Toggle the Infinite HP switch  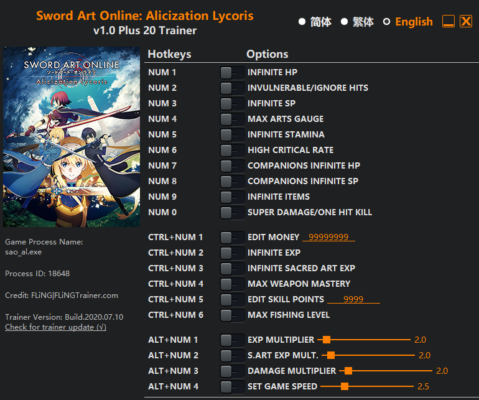click(x=232, y=73)
